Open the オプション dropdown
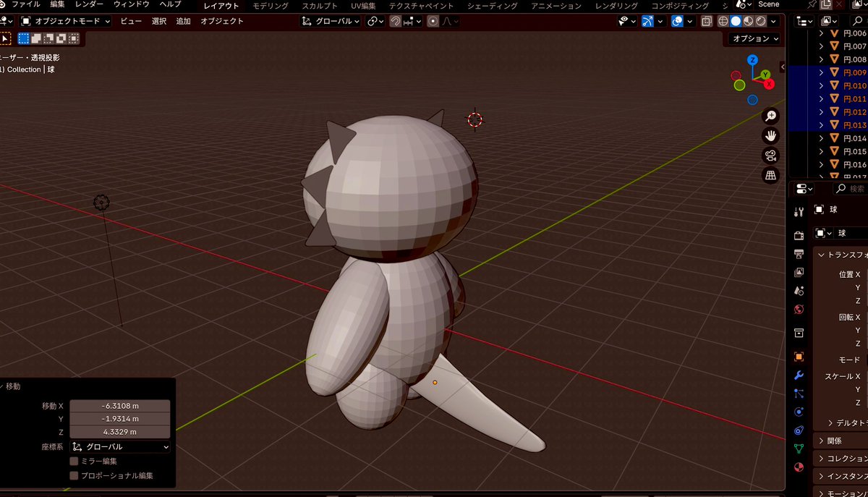This screenshot has height=497, width=868. click(x=754, y=38)
